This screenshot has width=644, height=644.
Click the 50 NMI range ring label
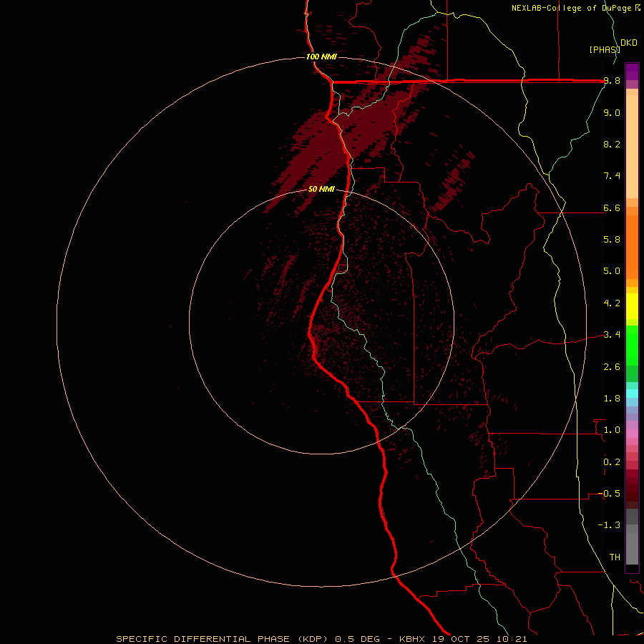click(x=321, y=189)
